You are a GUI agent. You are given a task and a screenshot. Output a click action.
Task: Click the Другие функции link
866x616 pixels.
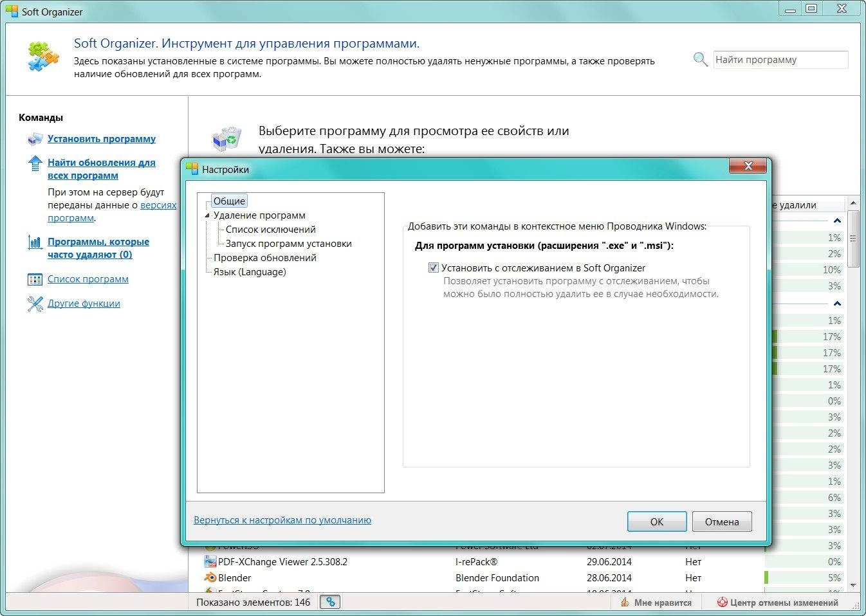pos(84,303)
